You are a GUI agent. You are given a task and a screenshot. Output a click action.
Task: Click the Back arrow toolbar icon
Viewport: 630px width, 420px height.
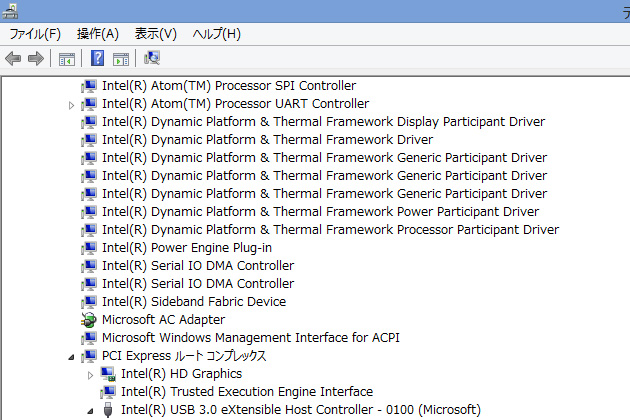[13, 59]
